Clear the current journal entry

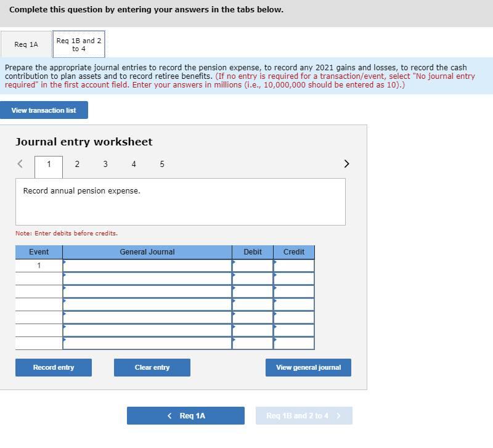pos(152,367)
